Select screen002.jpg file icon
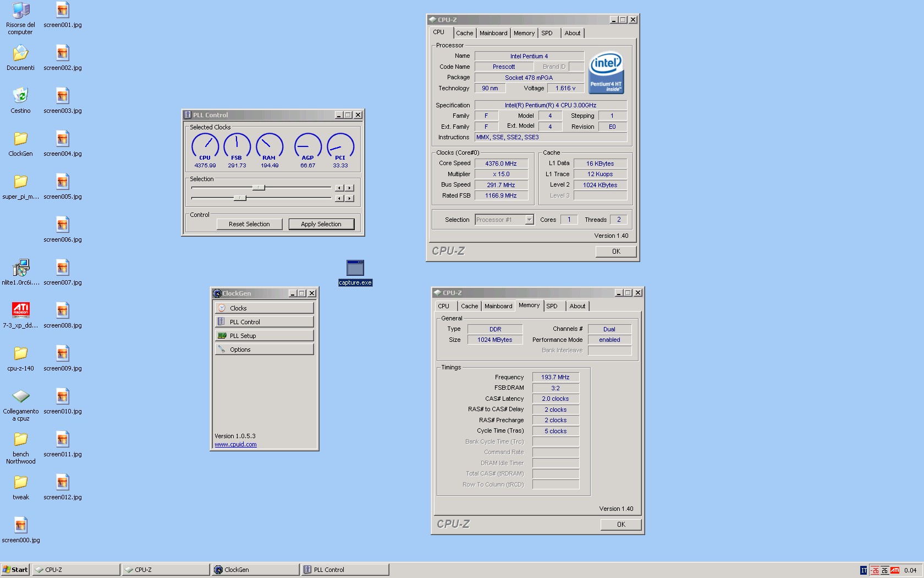The width and height of the screenshot is (924, 578). pos(63,53)
